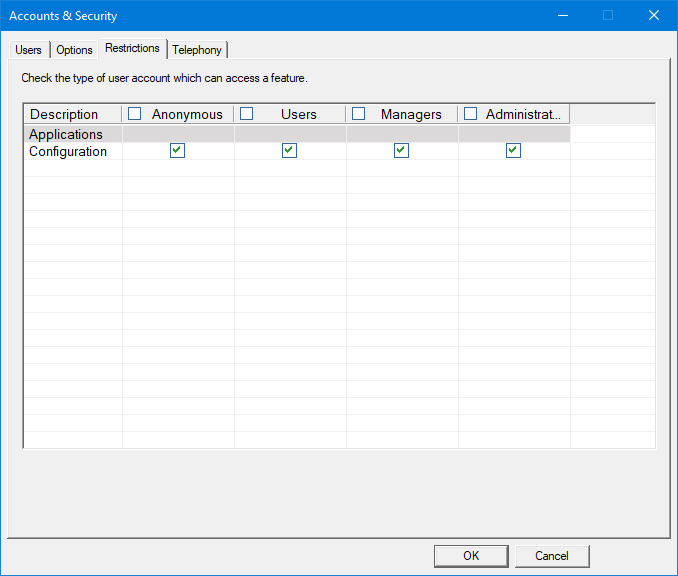Uncheck Configuration access for Users
The height and width of the screenshot is (576, 678).
(x=289, y=151)
